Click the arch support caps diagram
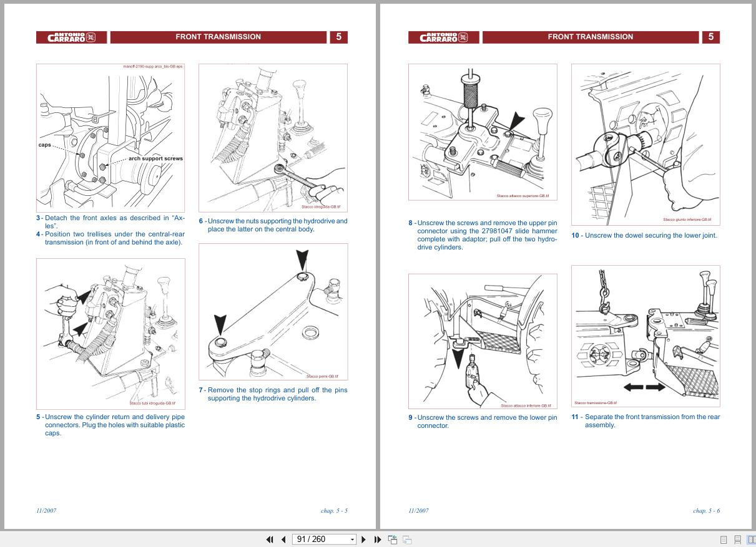Image resolution: width=756 pixels, height=547 pixels. (110, 137)
